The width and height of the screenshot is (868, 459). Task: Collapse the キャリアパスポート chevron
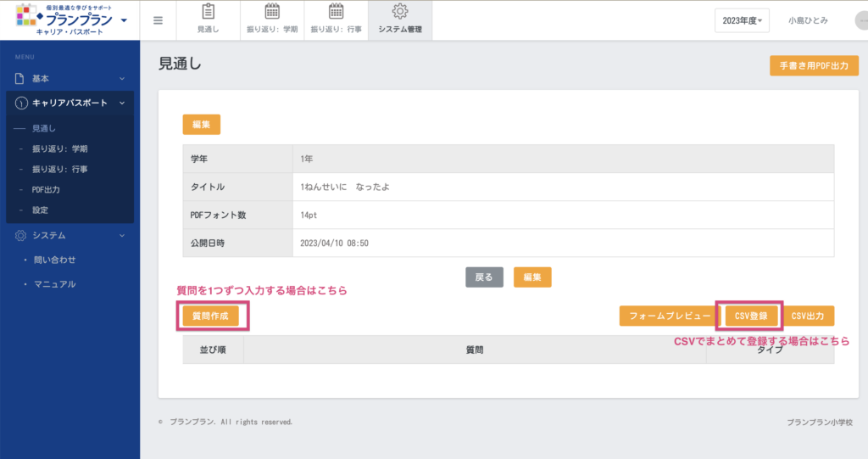(x=122, y=104)
